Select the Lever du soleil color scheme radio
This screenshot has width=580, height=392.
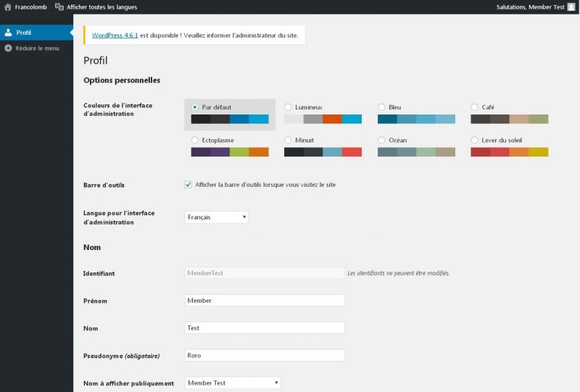[x=474, y=140]
